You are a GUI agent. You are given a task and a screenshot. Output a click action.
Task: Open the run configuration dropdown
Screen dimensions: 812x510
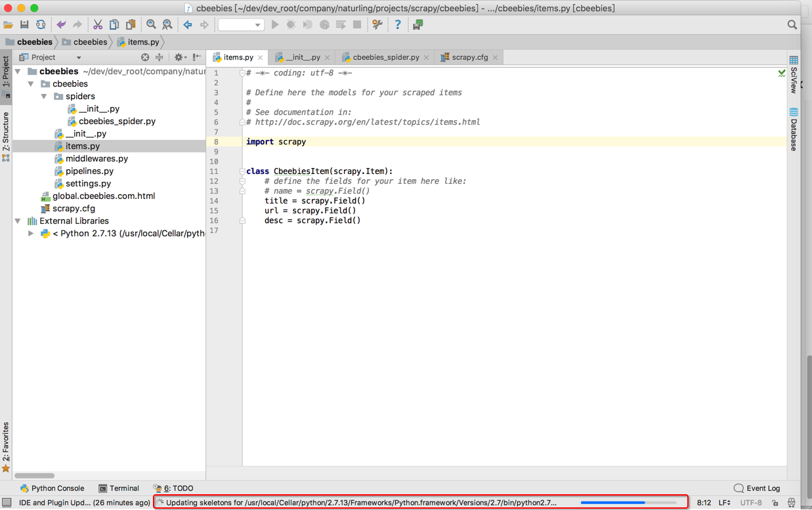point(241,25)
